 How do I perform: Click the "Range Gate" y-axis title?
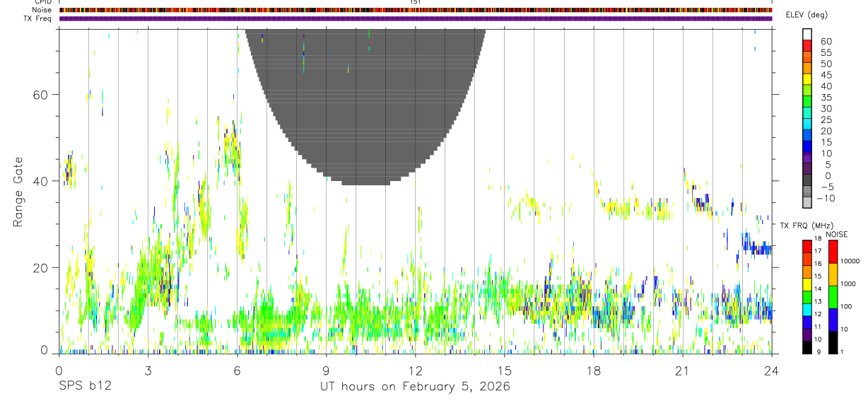click(19, 192)
